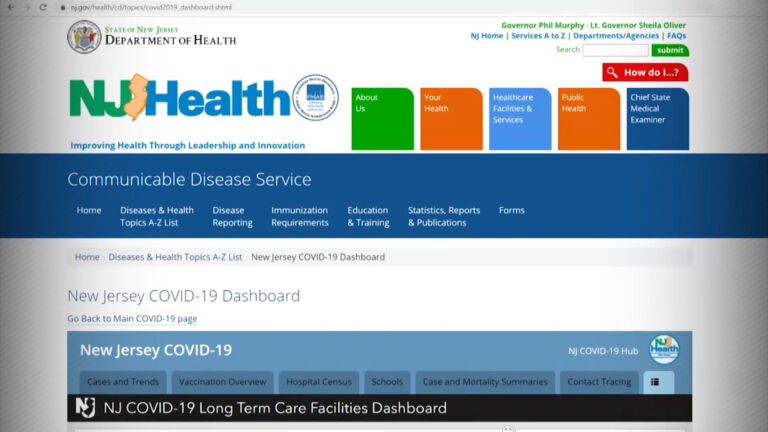Switch to Hospital Census tab
The image size is (768, 432).
tap(319, 382)
